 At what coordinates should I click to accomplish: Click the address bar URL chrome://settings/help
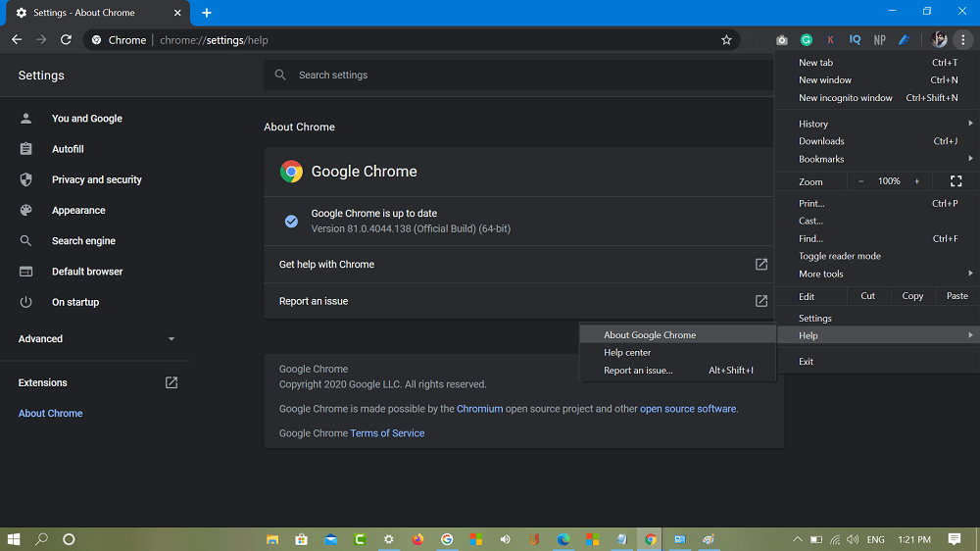coord(214,40)
